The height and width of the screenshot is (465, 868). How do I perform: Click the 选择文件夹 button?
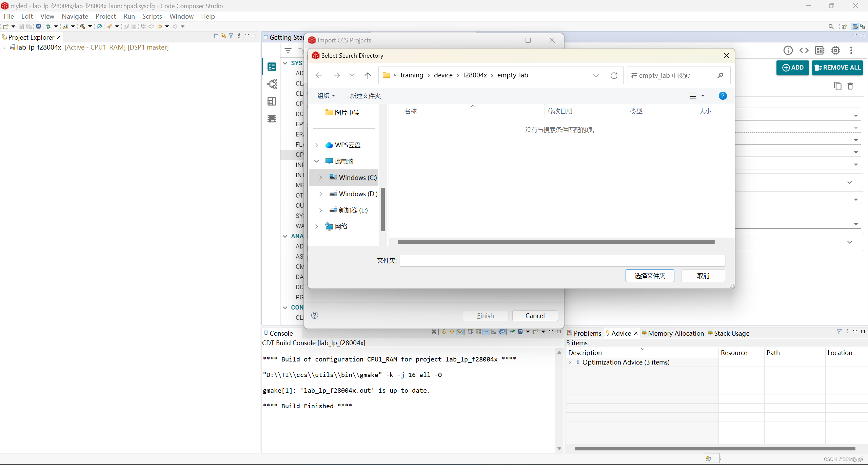(650, 276)
